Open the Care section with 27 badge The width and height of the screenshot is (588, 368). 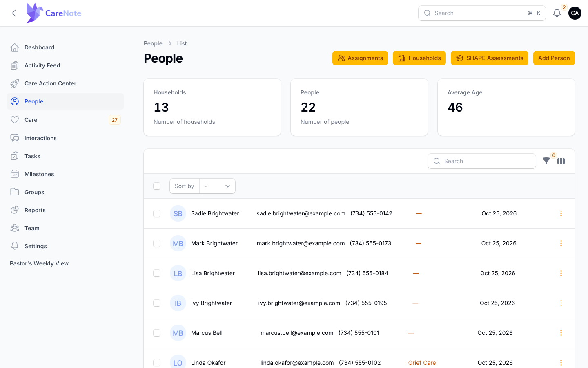pyautogui.click(x=65, y=120)
